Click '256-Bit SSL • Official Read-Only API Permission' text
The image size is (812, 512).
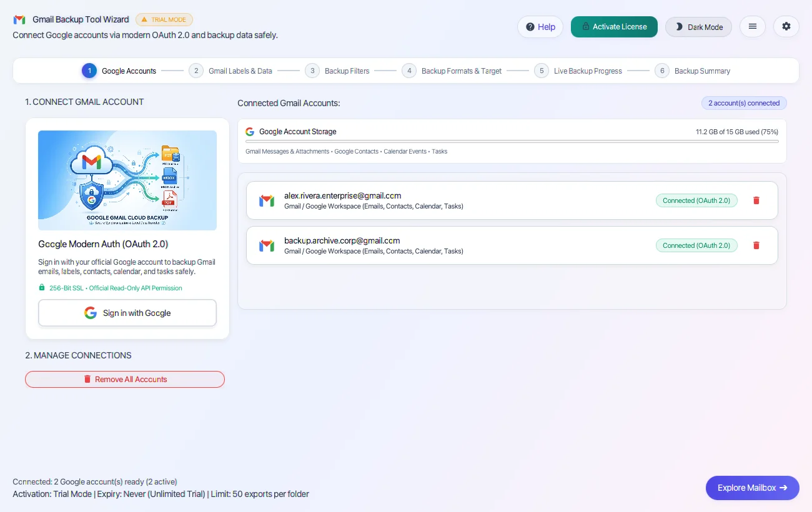[115, 288]
